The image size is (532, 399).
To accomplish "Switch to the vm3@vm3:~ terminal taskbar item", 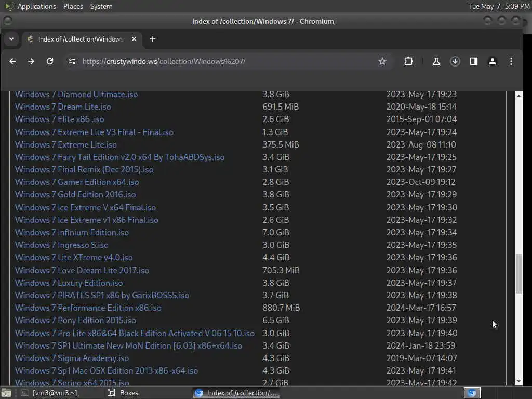I will (x=49, y=393).
